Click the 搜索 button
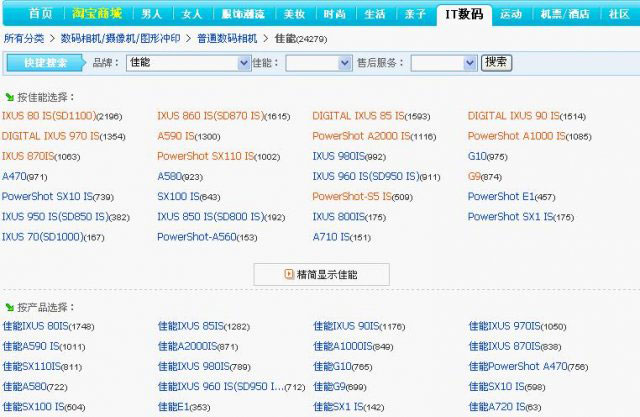This screenshot has width=640, height=417. (496, 62)
